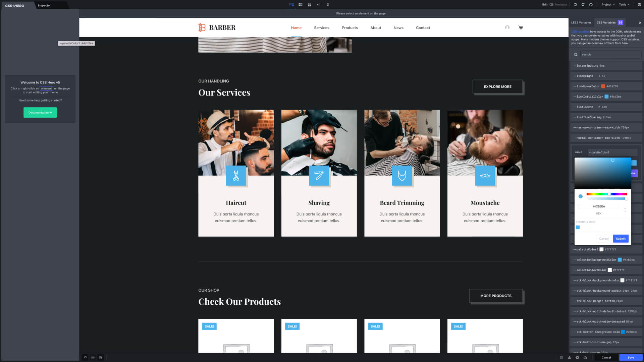This screenshot has width=644, height=362.
Task: Click the EXPLORE MORE button
Action: 498,86
